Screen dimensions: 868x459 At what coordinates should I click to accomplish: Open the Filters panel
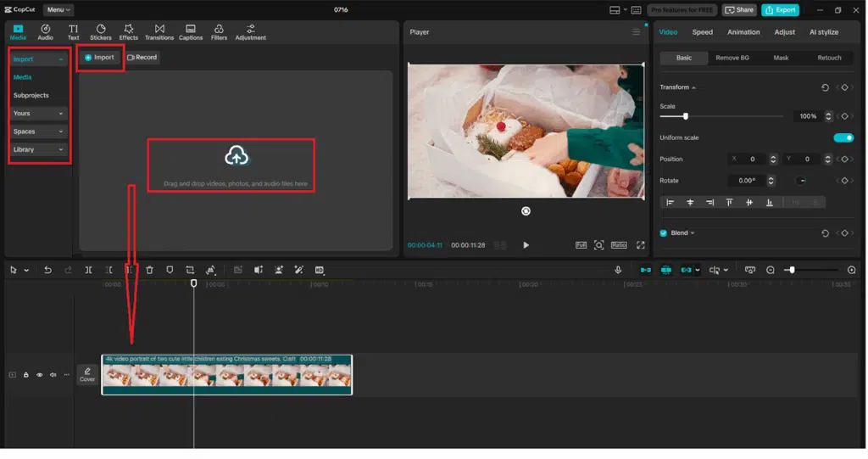pos(219,32)
